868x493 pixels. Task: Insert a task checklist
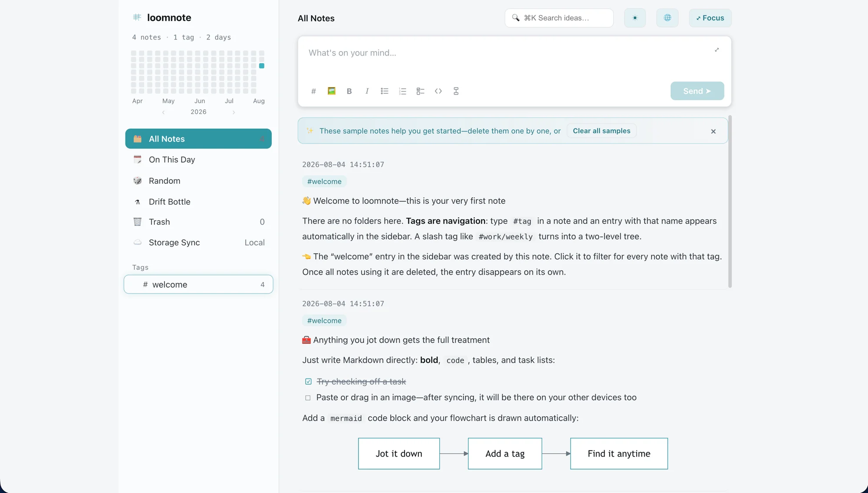coord(420,91)
